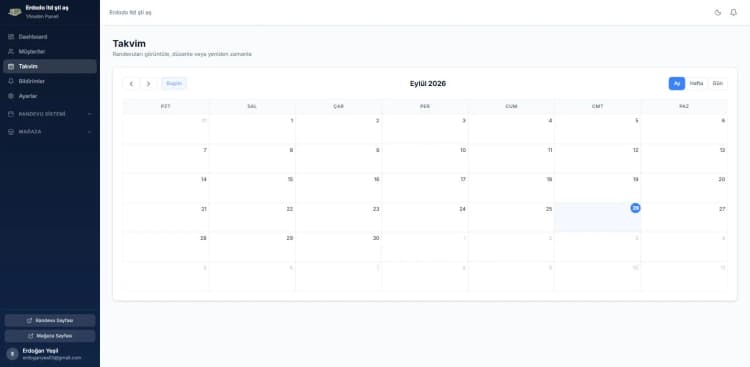Go to next month with right arrow
Image resolution: width=750 pixels, height=367 pixels.
click(x=148, y=84)
